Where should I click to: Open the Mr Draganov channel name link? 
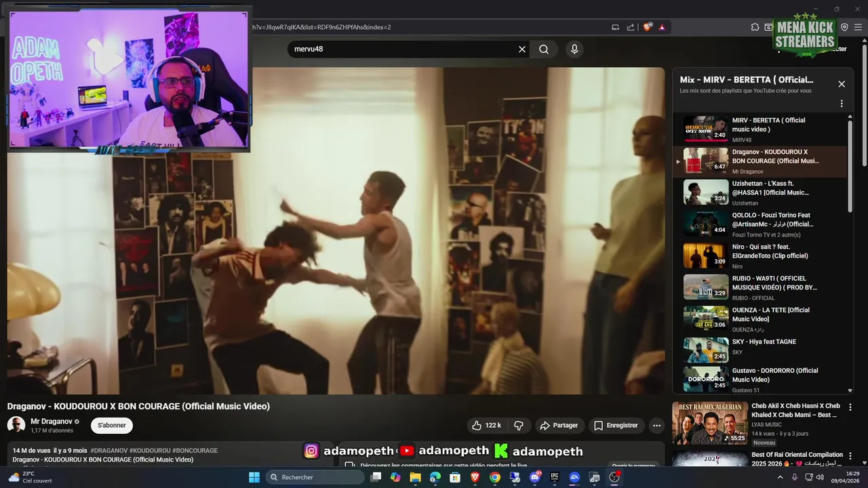pyautogui.click(x=52, y=422)
